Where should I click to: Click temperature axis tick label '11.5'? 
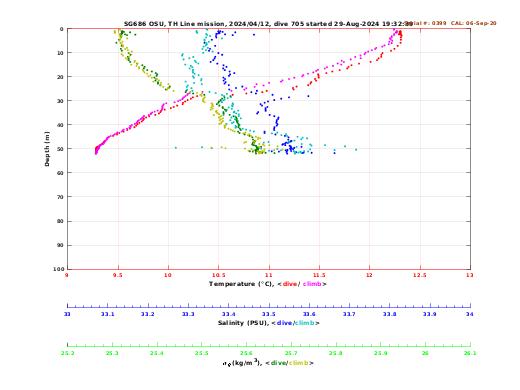tap(319, 275)
